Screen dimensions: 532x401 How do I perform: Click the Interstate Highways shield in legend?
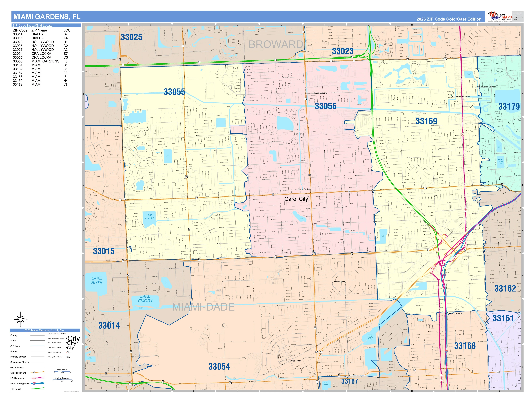coord(34,383)
